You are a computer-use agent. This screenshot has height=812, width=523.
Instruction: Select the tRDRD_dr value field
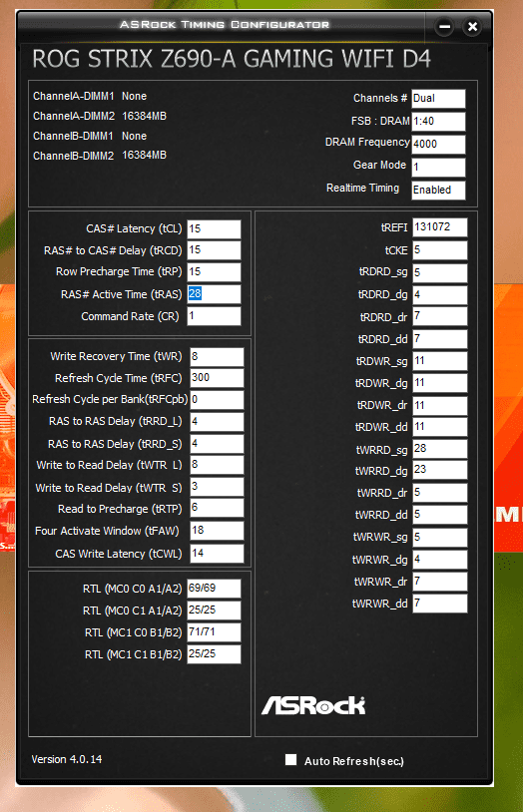tap(440, 316)
